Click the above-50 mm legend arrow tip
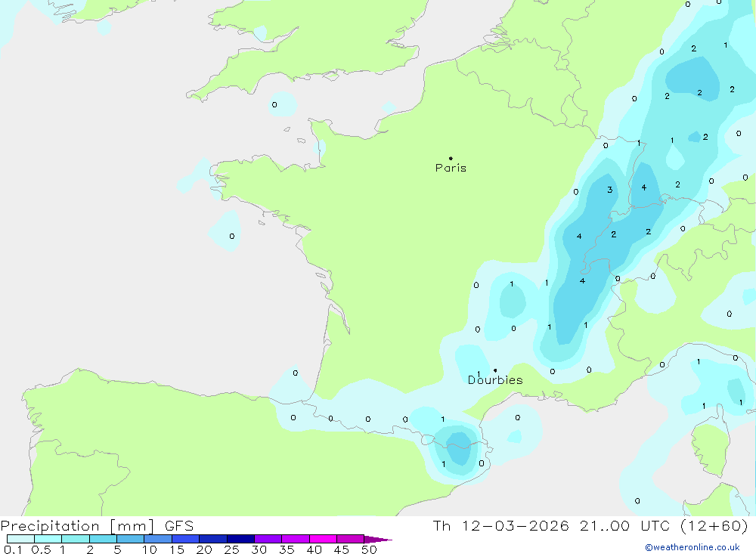 378,540
